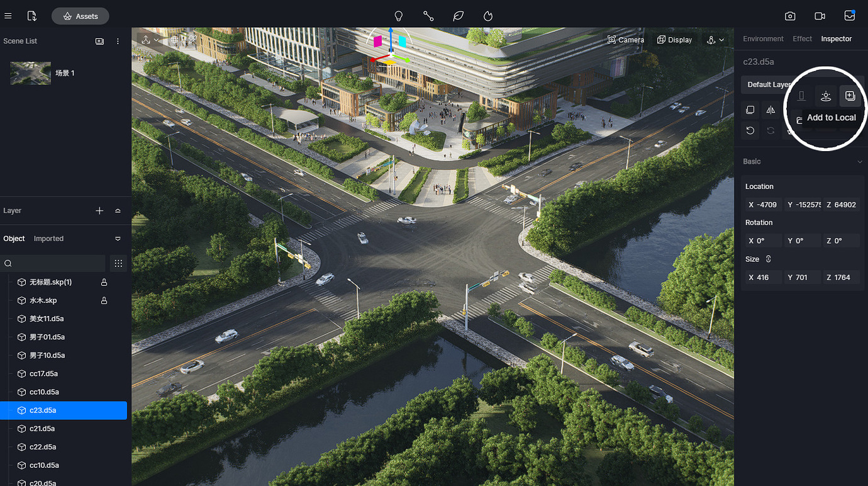The image size is (868, 486).
Task: Open the path/link tool at the top
Action: (428, 16)
